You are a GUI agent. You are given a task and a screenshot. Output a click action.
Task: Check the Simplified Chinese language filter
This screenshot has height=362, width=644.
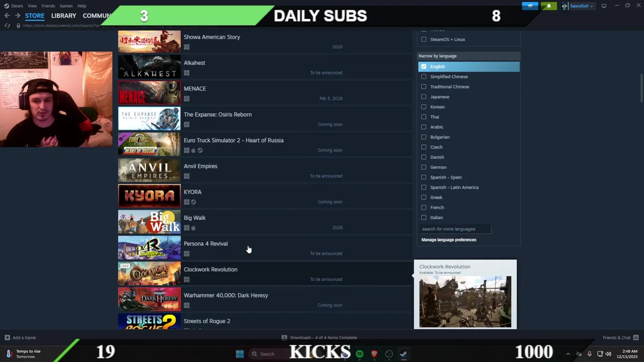point(424,76)
